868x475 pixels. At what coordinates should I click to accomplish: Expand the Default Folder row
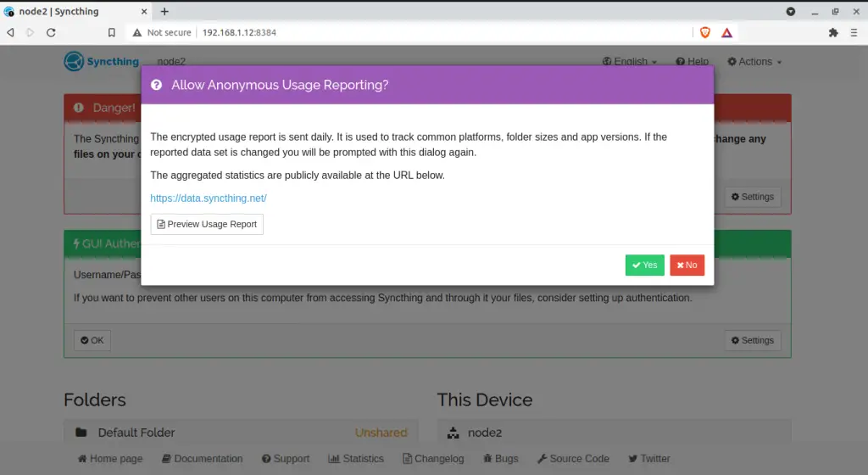coord(241,433)
